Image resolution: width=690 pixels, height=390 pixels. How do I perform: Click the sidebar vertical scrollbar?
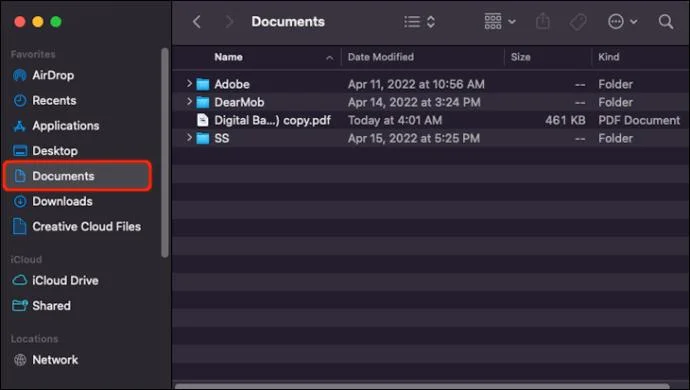click(165, 152)
